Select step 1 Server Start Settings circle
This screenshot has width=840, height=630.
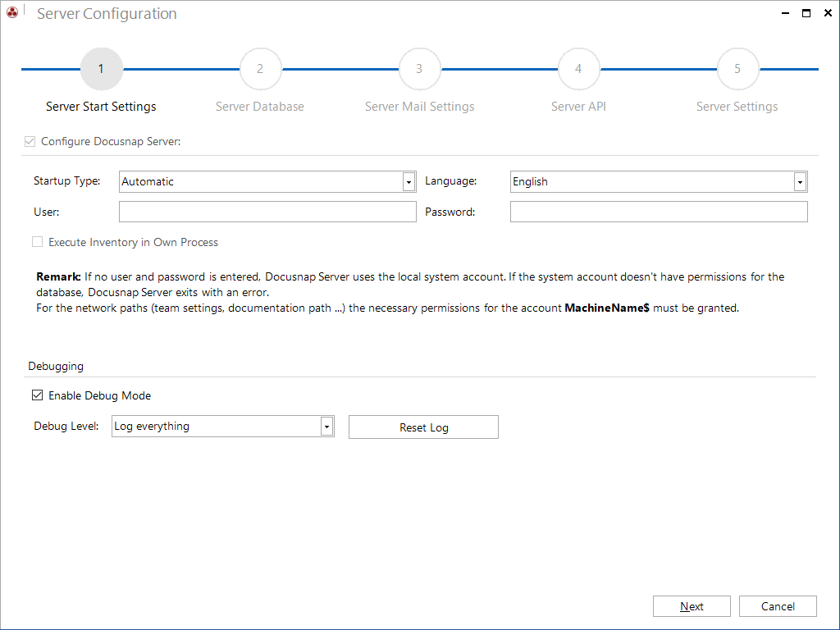click(101, 69)
